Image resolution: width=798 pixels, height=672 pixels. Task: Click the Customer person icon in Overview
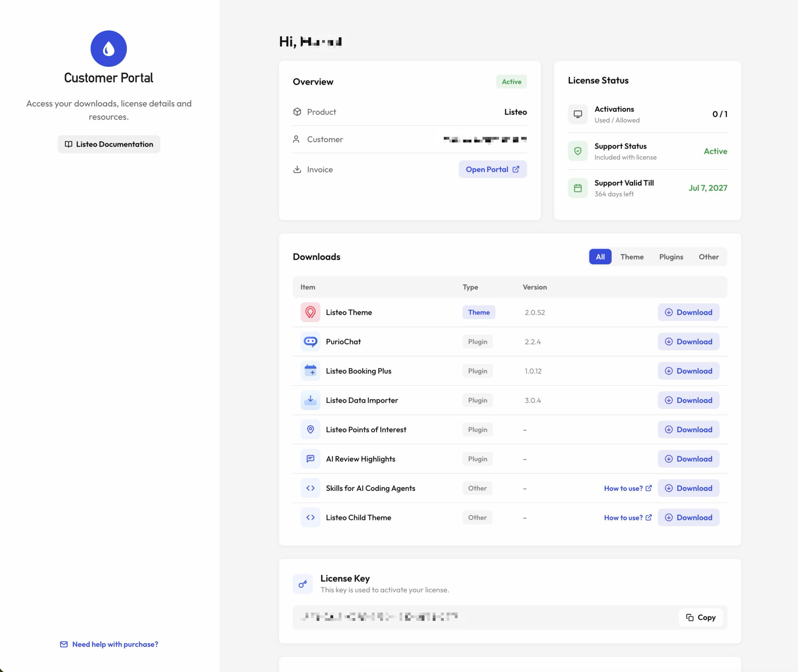(296, 139)
